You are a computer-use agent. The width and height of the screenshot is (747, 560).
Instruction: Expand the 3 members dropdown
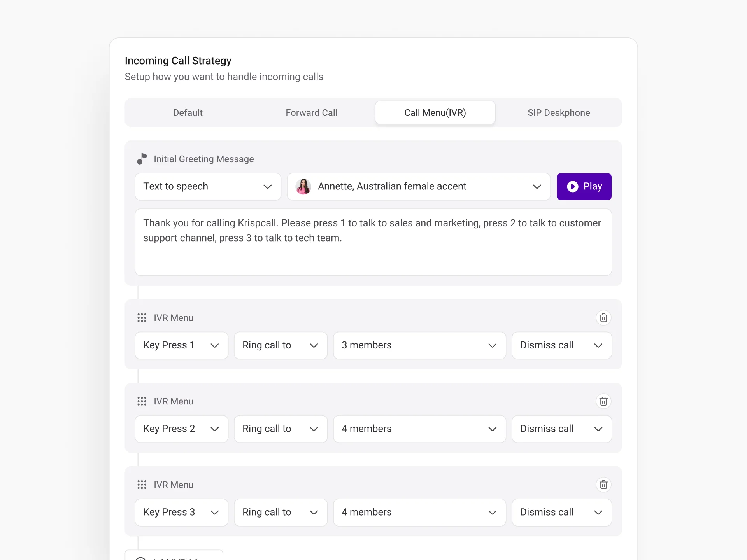pyautogui.click(x=419, y=345)
